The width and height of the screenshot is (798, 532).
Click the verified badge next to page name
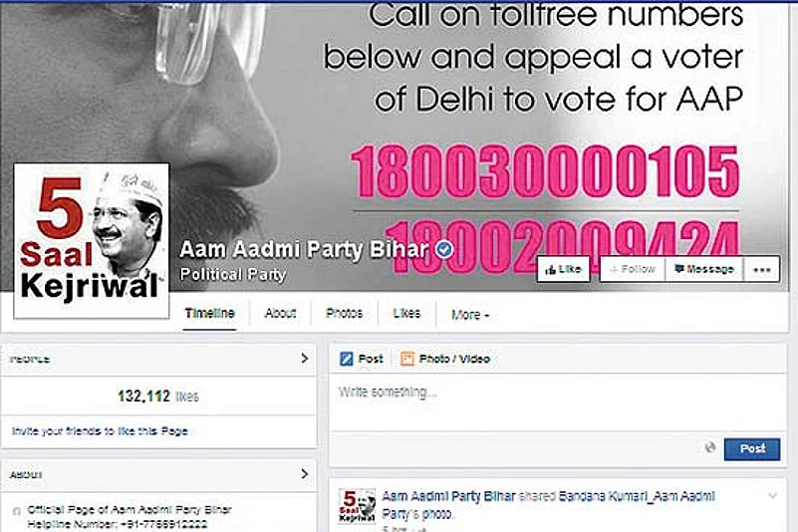click(x=444, y=249)
